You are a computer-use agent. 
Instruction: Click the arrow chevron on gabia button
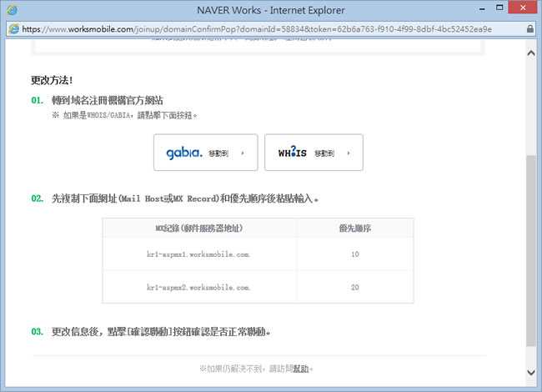point(243,153)
